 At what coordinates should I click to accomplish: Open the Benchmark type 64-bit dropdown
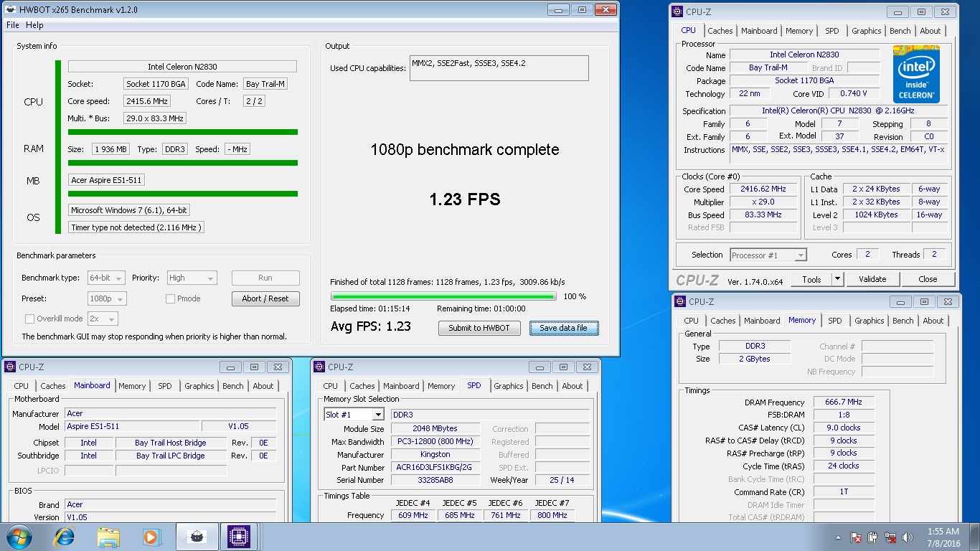106,278
